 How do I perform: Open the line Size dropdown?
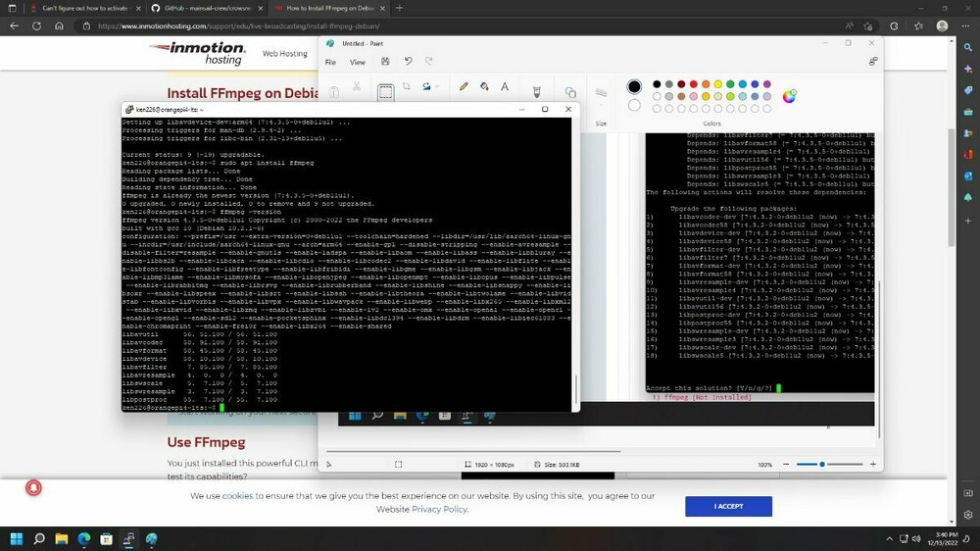[x=601, y=94]
